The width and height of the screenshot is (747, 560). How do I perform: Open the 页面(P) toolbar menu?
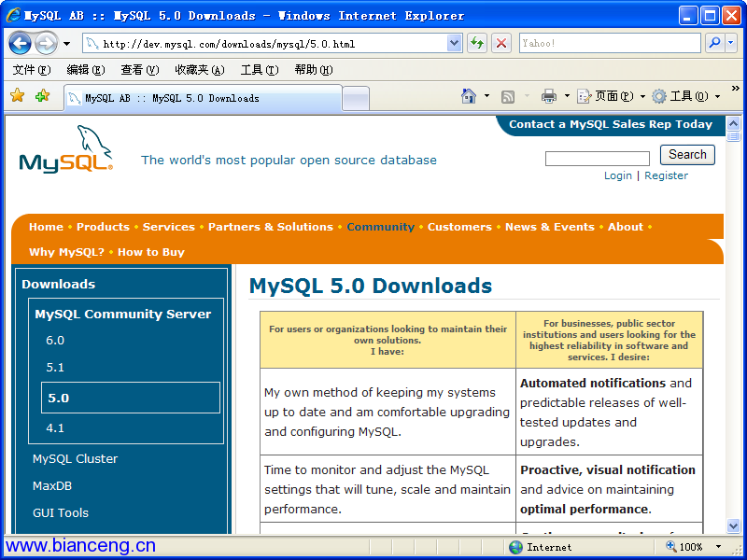pos(612,96)
